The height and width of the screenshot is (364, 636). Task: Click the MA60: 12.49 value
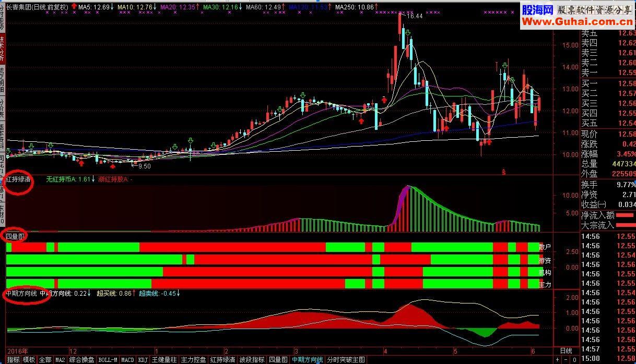tap(263, 7)
